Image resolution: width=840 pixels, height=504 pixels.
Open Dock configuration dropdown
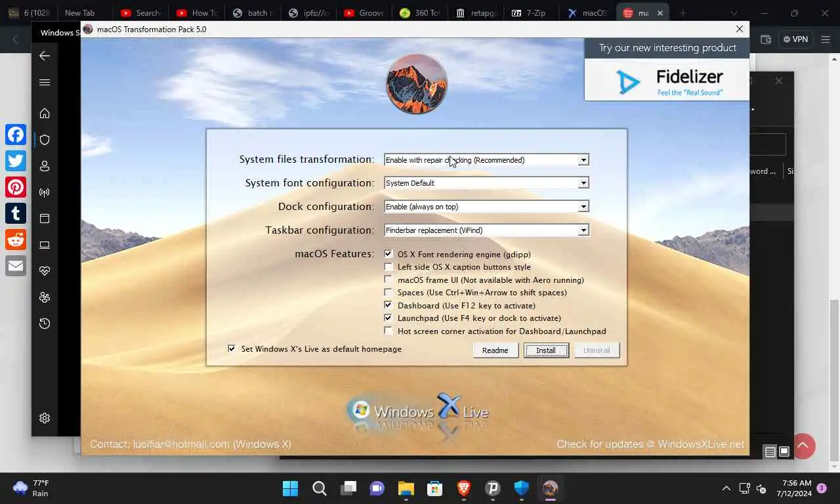tap(486, 207)
